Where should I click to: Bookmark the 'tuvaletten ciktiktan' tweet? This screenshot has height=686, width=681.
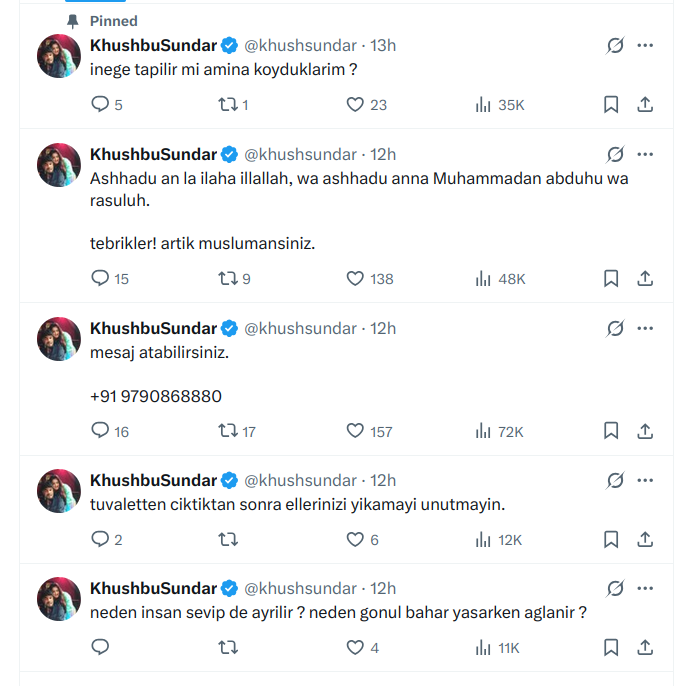(611, 539)
